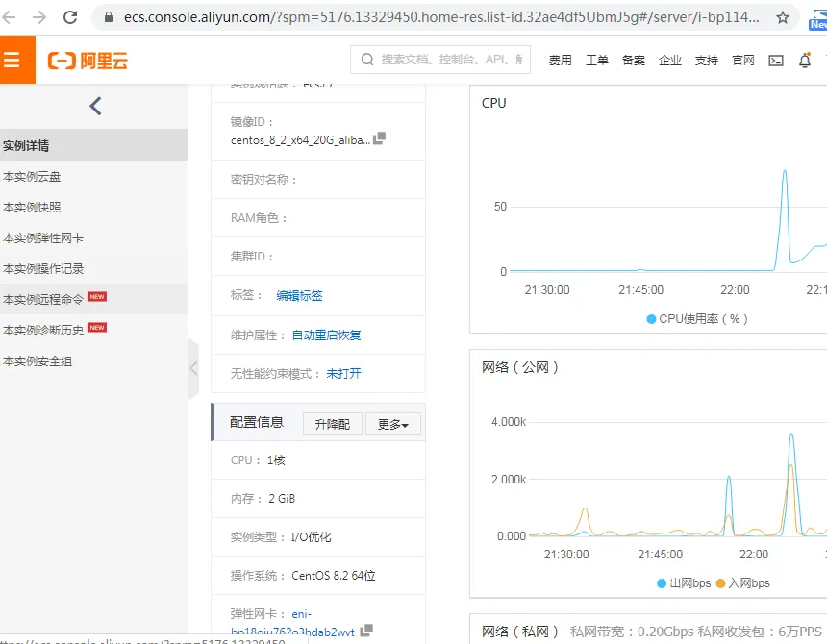Click the 未打开 performance mode link

[343, 374]
